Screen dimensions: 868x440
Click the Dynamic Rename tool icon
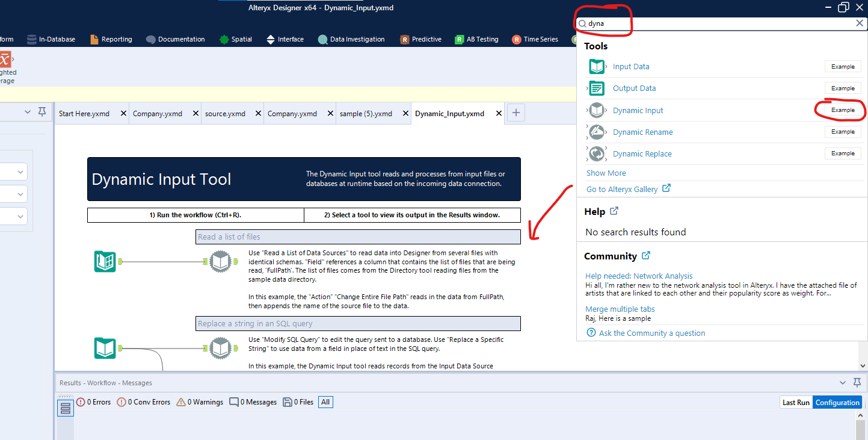point(597,132)
